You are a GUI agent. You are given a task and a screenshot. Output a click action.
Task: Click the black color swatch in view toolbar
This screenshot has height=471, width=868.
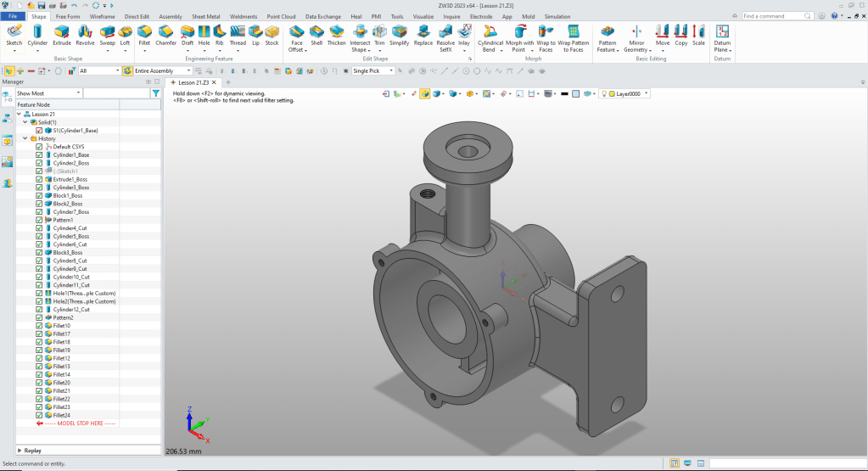(564, 93)
